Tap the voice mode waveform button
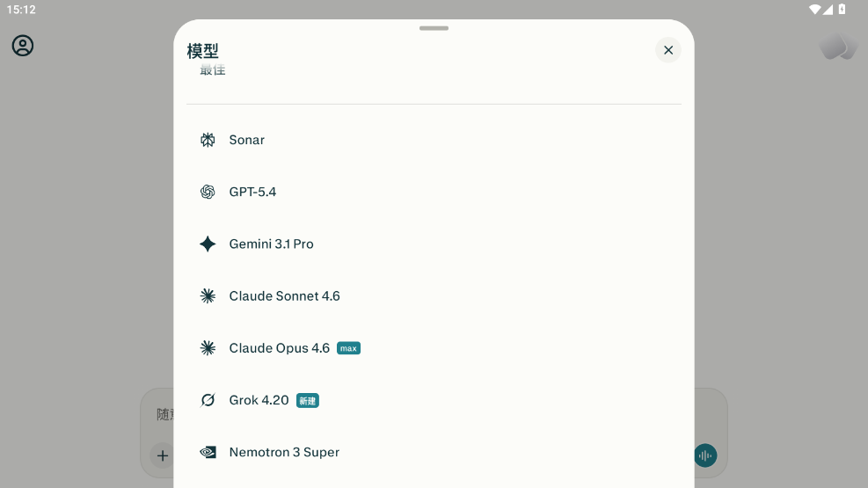The image size is (868, 488). [705, 455]
